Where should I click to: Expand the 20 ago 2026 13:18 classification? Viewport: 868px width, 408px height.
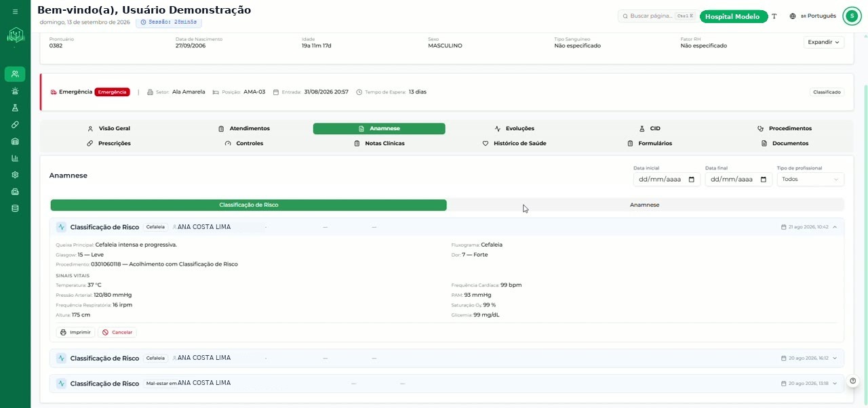tap(835, 384)
